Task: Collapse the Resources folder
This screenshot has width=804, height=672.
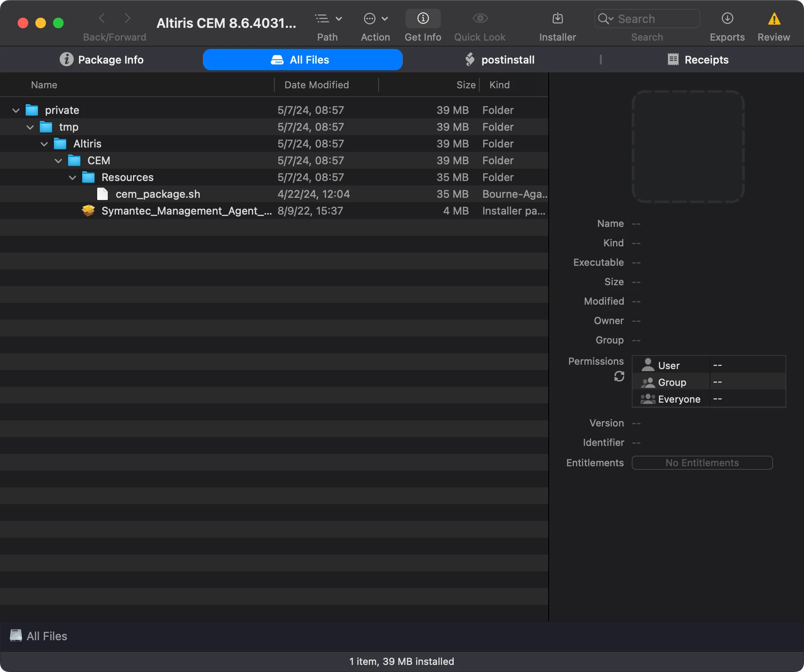Action: (x=72, y=177)
